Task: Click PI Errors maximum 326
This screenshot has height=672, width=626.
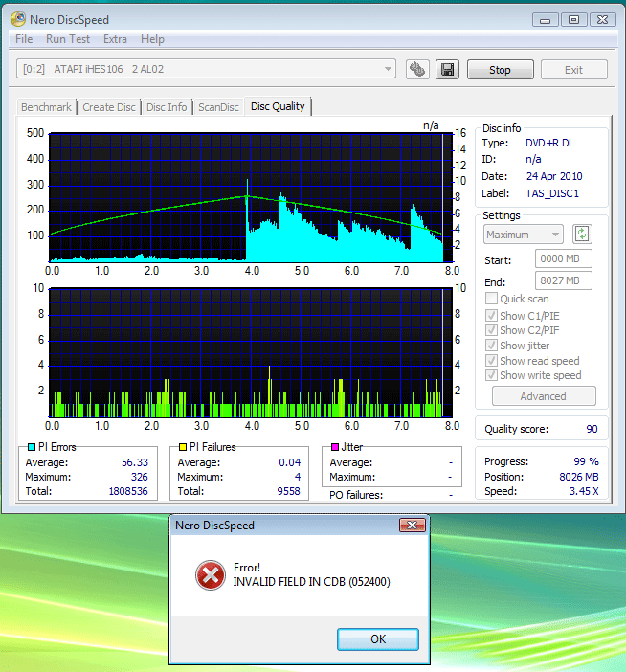Action: click(139, 477)
